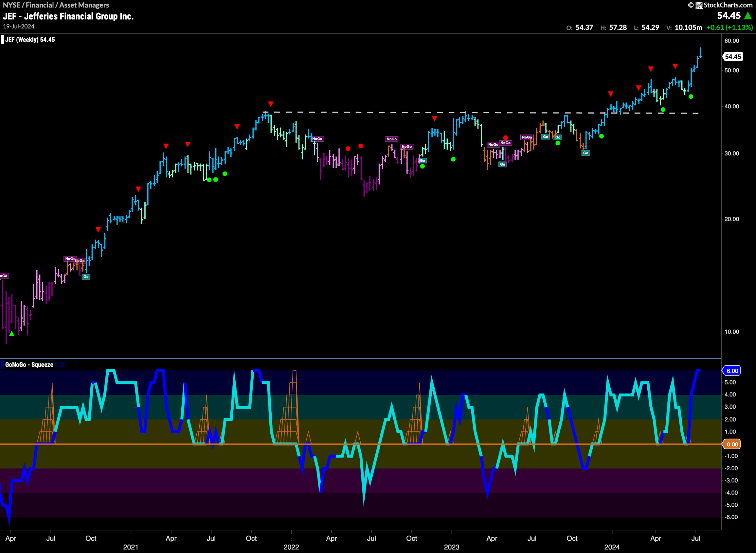Click the red triangle above the October 2020 bars
Screen dimensions: 756x553
(x=98, y=230)
